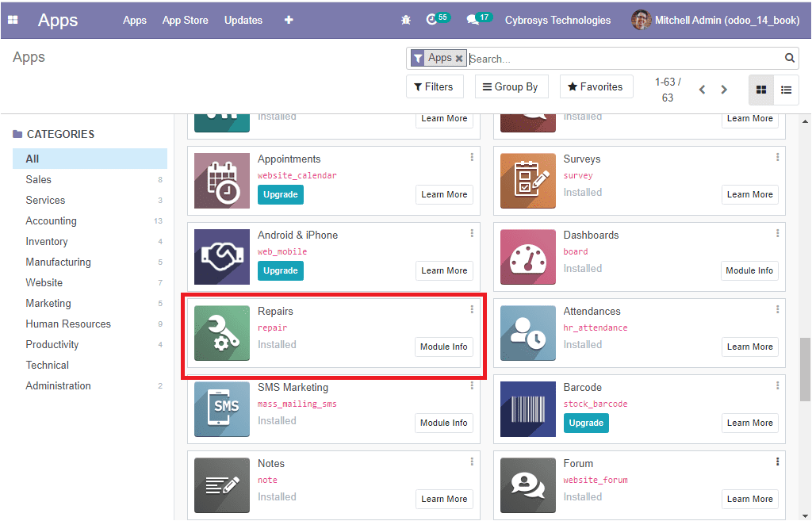Click the search magnifier icon

point(789,58)
